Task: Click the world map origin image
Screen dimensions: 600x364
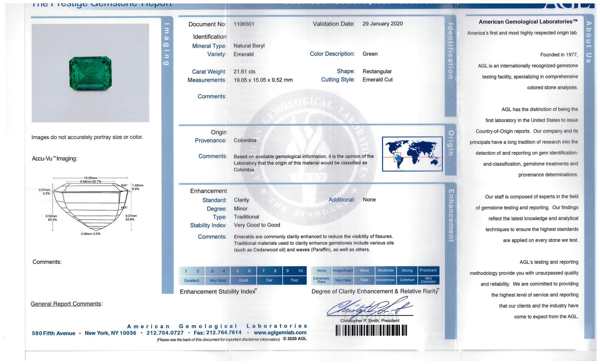Action: pos(412,154)
